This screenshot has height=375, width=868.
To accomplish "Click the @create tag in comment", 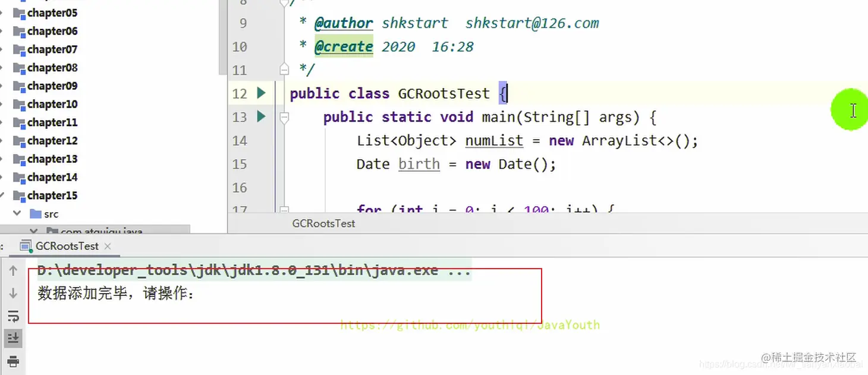I will point(344,46).
